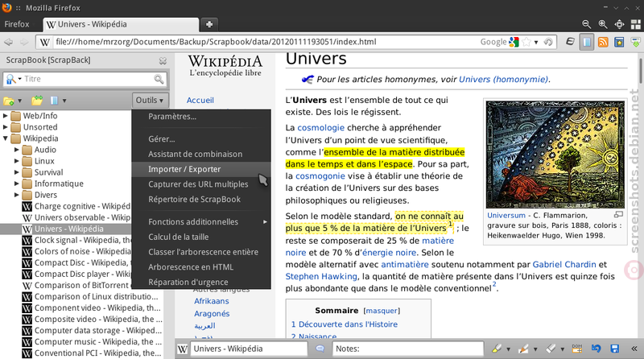Image resolution: width=644 pixels, height=359 pixels.
Task: Go forward using the right arrow
Action: tap(24, 42)
